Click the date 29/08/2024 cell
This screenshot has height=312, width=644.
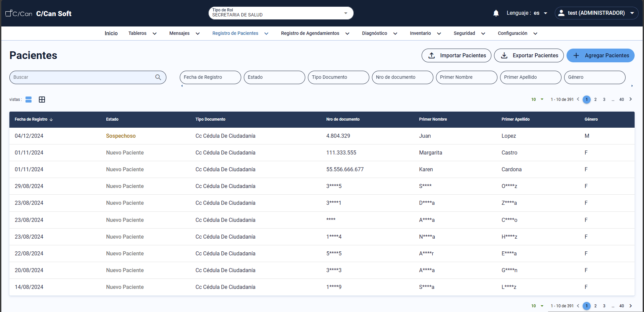coord(29,186)
